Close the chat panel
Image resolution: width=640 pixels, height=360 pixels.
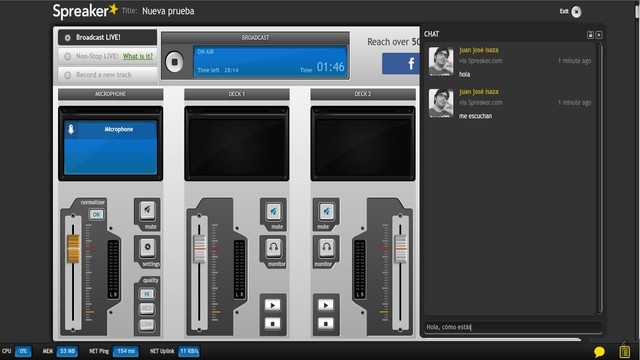point(599,35)
